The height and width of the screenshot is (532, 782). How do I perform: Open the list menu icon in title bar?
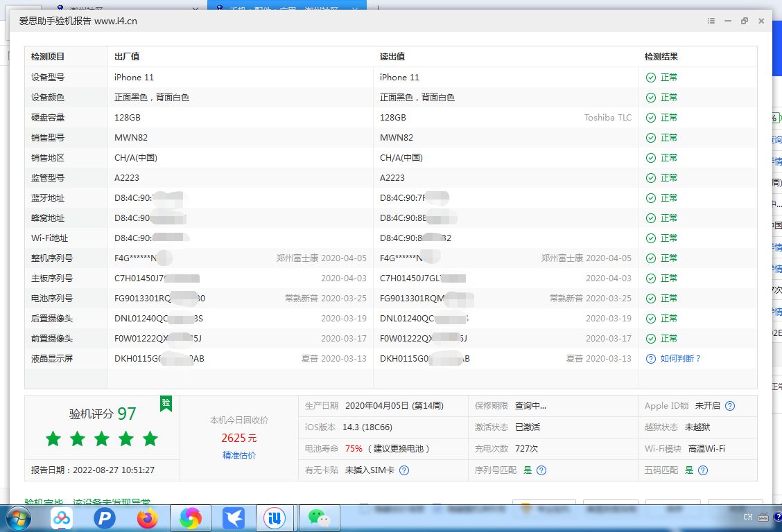711,21
